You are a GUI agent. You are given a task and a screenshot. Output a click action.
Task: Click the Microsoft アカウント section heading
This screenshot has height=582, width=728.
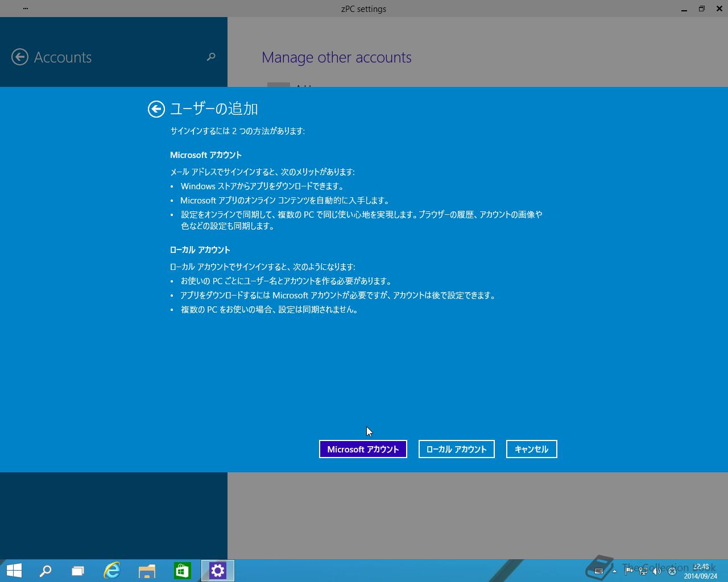click(206, 155)
